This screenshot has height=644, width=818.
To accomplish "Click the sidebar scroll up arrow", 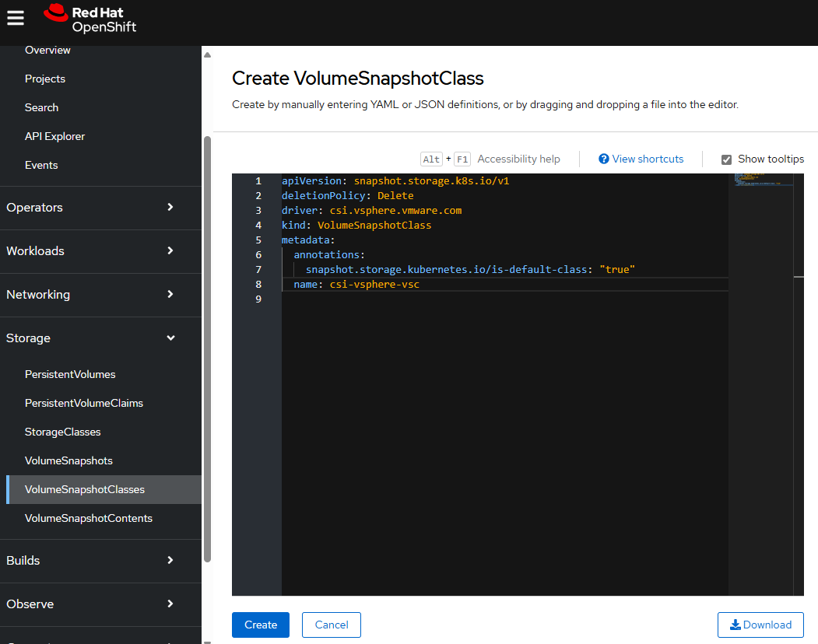I will point(207,54).
